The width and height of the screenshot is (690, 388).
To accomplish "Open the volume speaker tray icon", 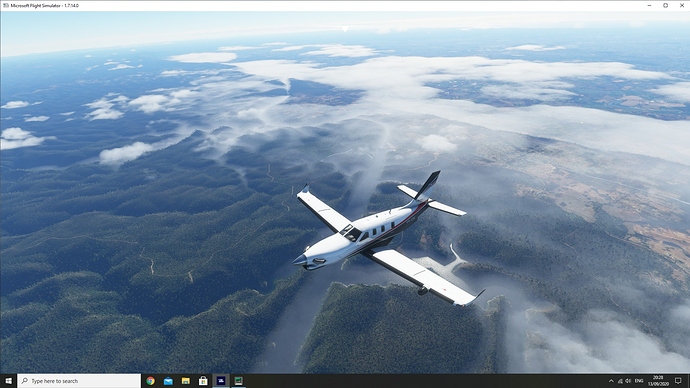I will tap(628, 381).
